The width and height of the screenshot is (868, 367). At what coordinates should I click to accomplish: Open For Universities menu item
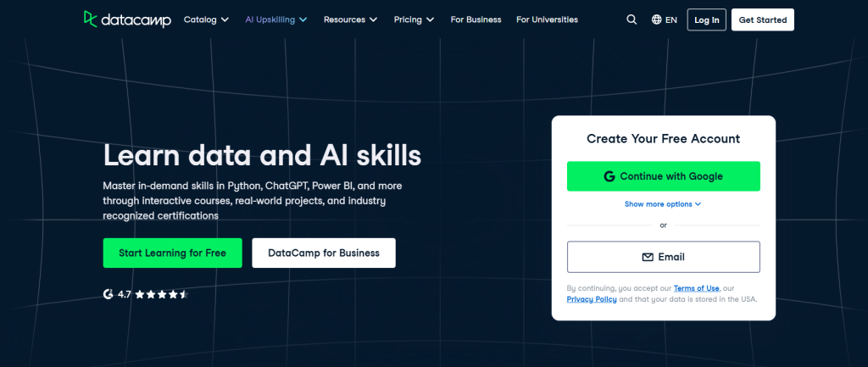coord(547,19)
